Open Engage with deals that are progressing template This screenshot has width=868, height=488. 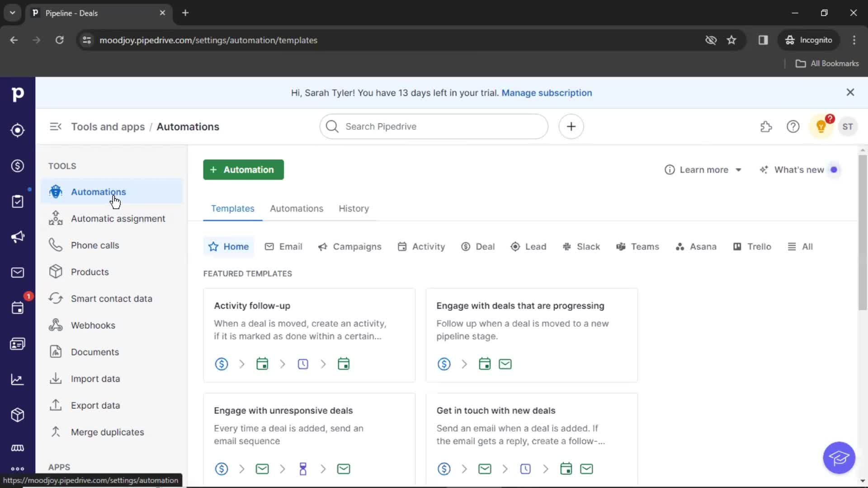(532, 335)
